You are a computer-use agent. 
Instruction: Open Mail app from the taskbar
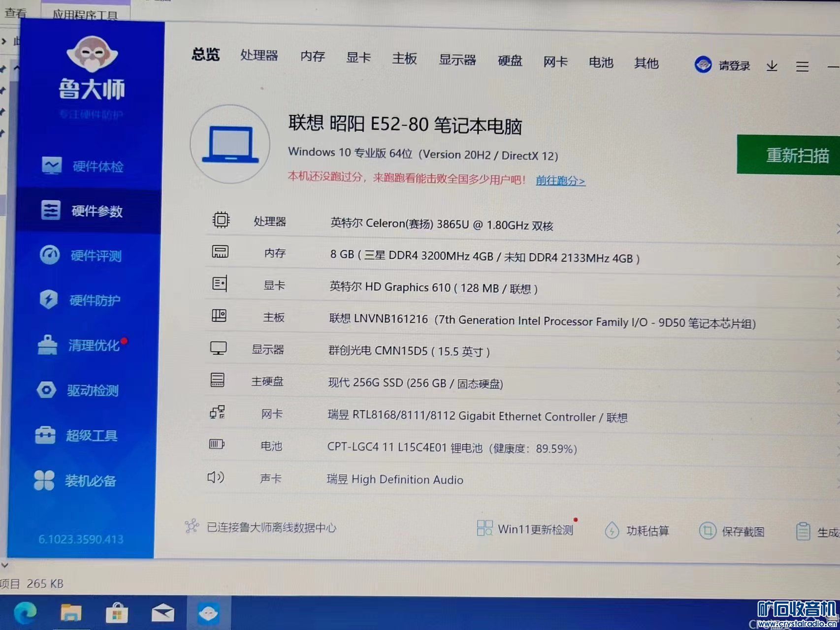162,613
